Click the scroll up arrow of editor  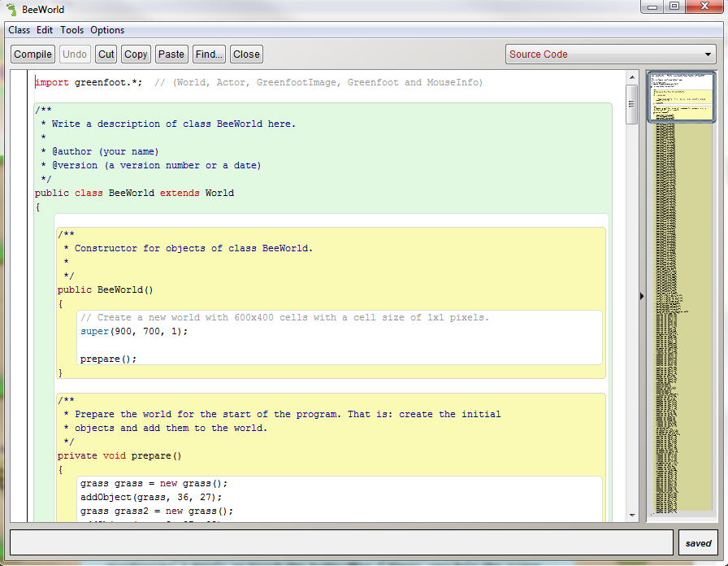(x=631, y=76)
